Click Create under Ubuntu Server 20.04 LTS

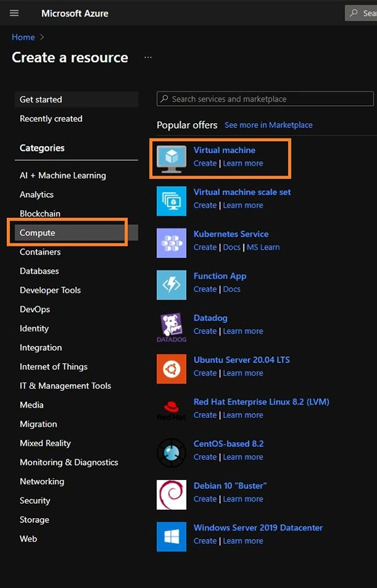205,373
